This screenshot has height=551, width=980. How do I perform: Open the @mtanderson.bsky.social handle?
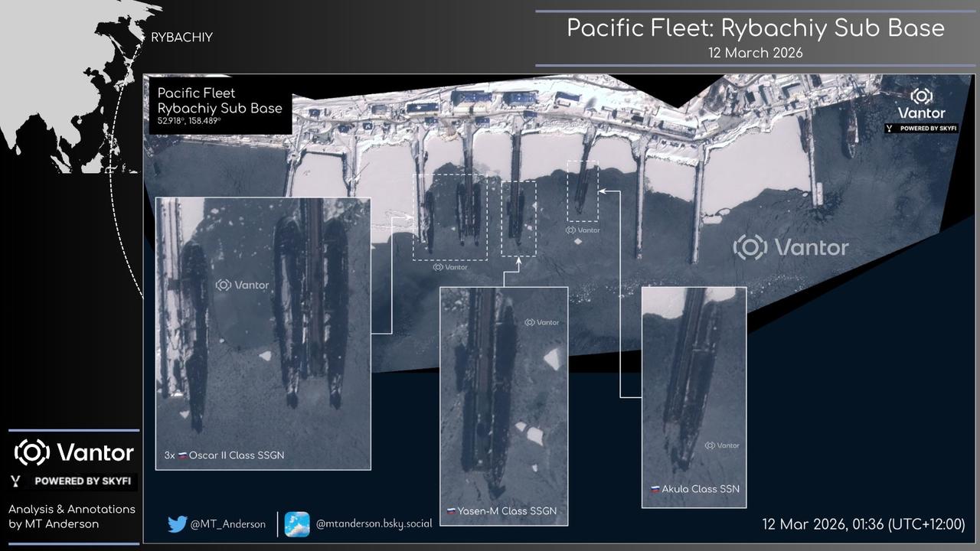click(x=374, y=523)
